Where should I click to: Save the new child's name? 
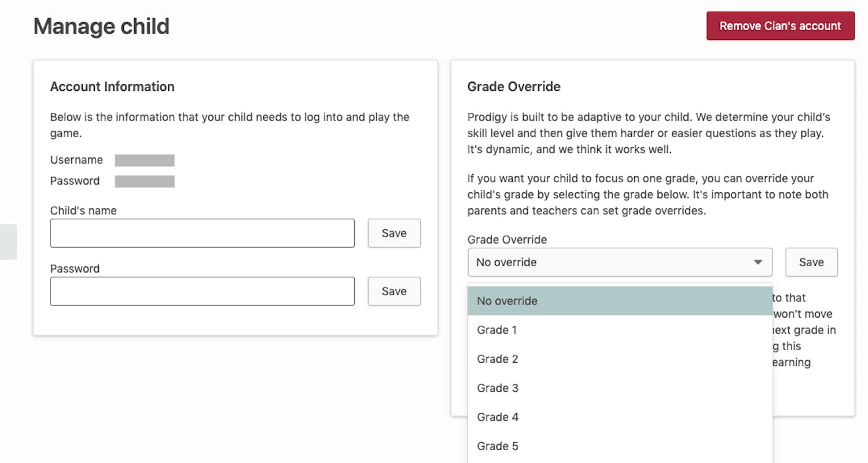(x=394, y=233)
